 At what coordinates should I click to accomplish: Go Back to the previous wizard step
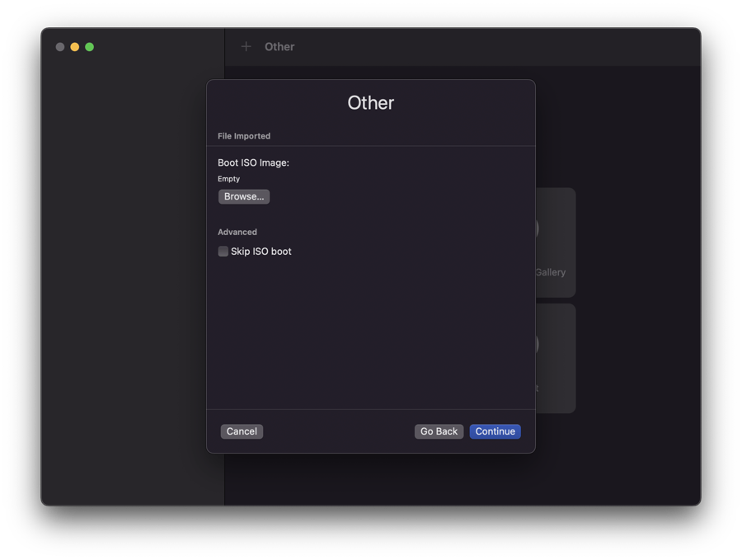point(439,431)
